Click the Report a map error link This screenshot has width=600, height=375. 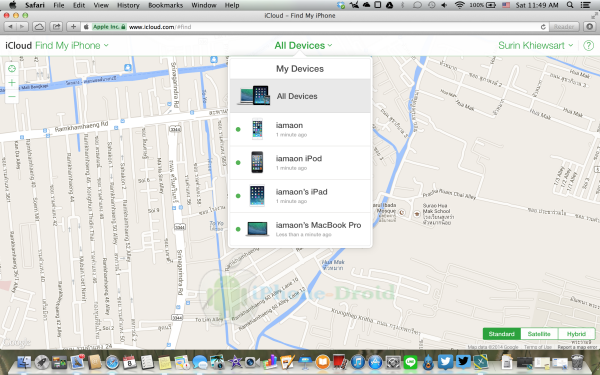click(x=577, y=347)
